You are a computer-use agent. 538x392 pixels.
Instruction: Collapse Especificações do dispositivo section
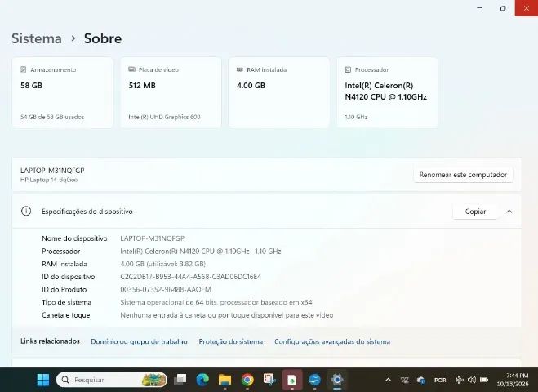tap(509, 212)
